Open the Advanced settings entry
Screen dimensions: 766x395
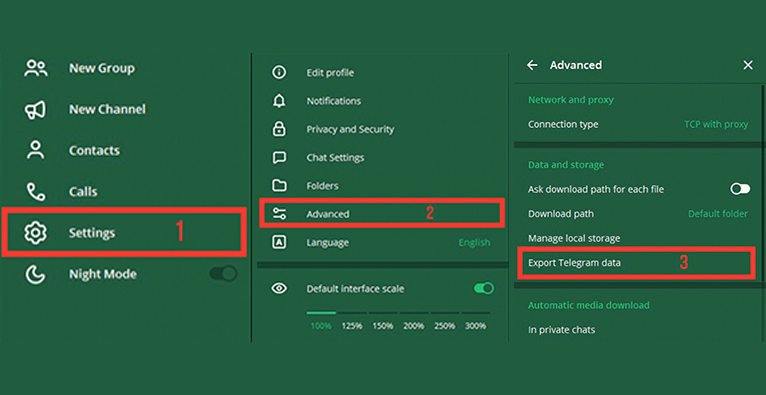(381, 214)
